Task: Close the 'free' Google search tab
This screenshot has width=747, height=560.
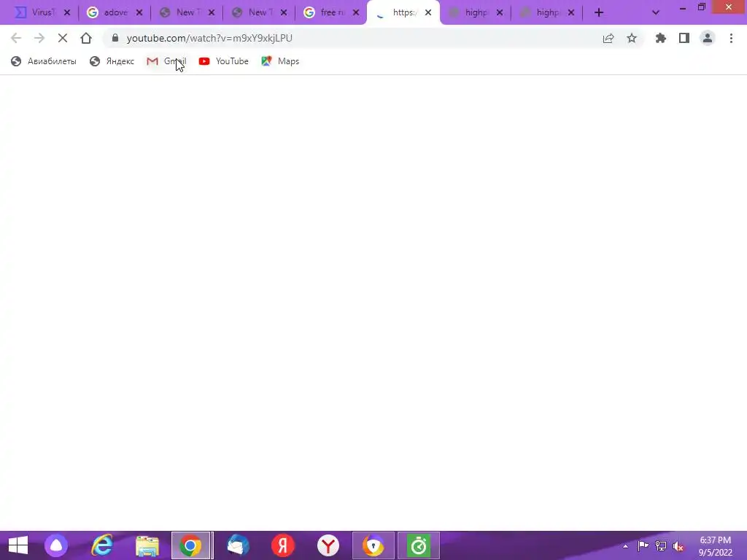Action: pos(356,13)
